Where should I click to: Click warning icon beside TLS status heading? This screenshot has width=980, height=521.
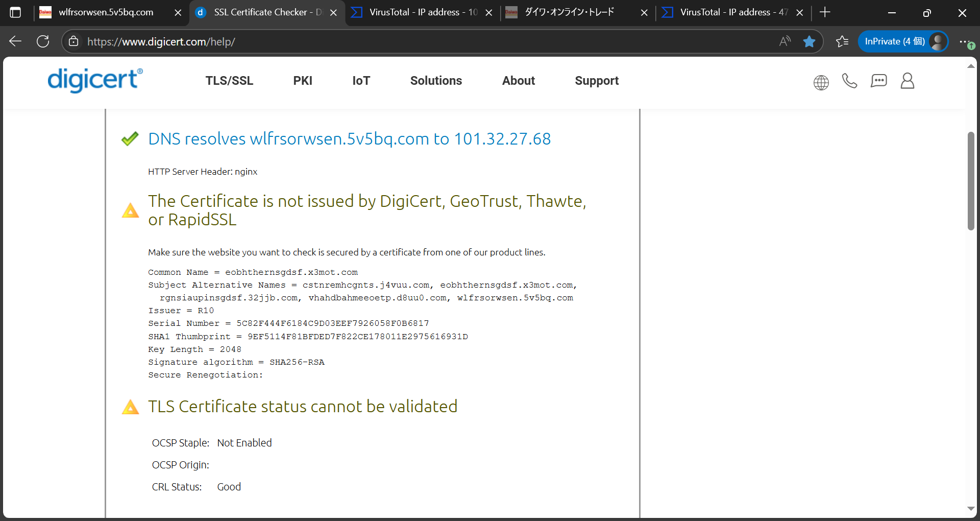point(130,407)
